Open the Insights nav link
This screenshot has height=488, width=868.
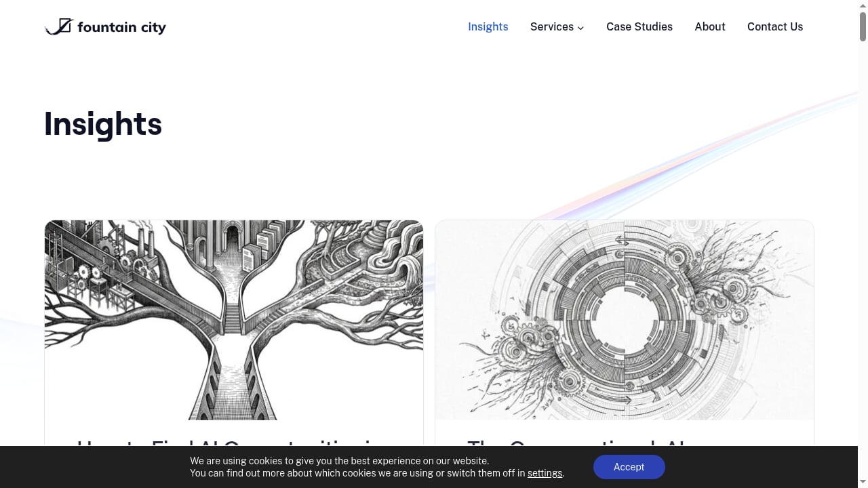click(x=488, y=27)
